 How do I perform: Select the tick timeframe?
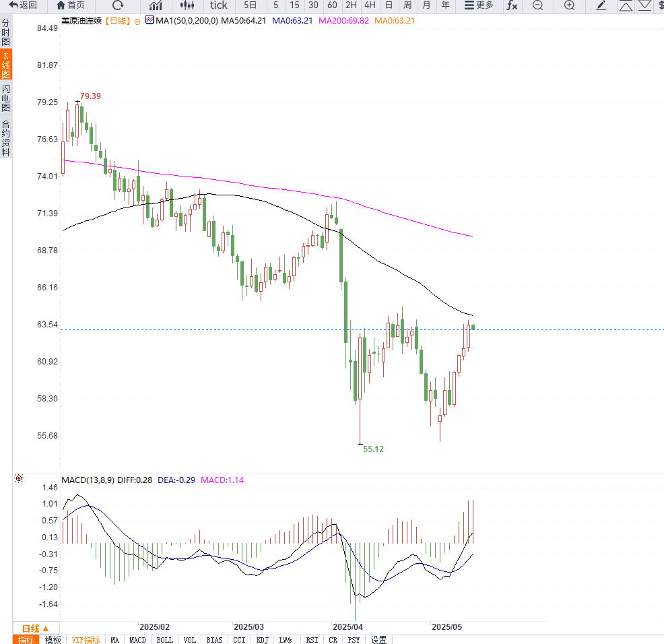(x=219, y=5)
